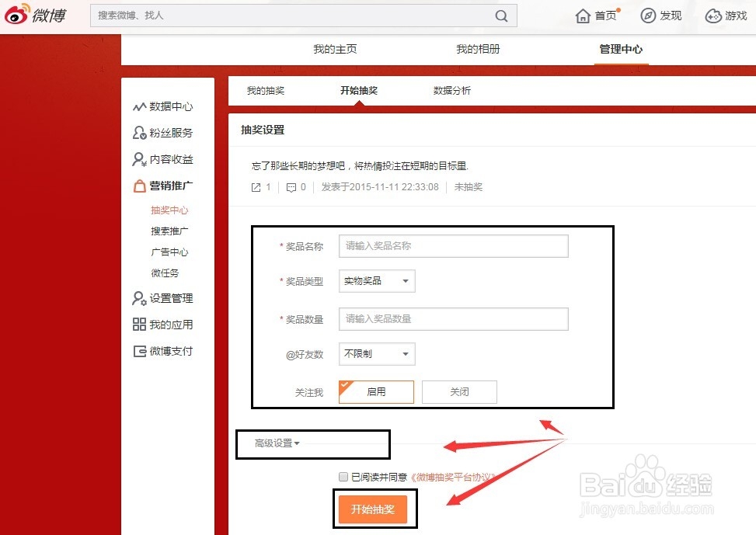The width and height of the screenshot is (756, 535).
Task: Click the 游戏 gamepad icon
Action: (x=712, y=16)
